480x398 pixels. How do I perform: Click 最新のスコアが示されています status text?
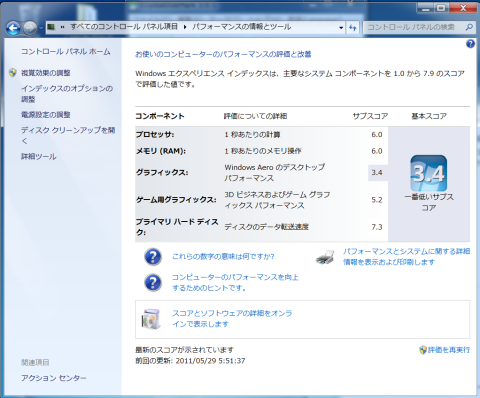(184, 350)
